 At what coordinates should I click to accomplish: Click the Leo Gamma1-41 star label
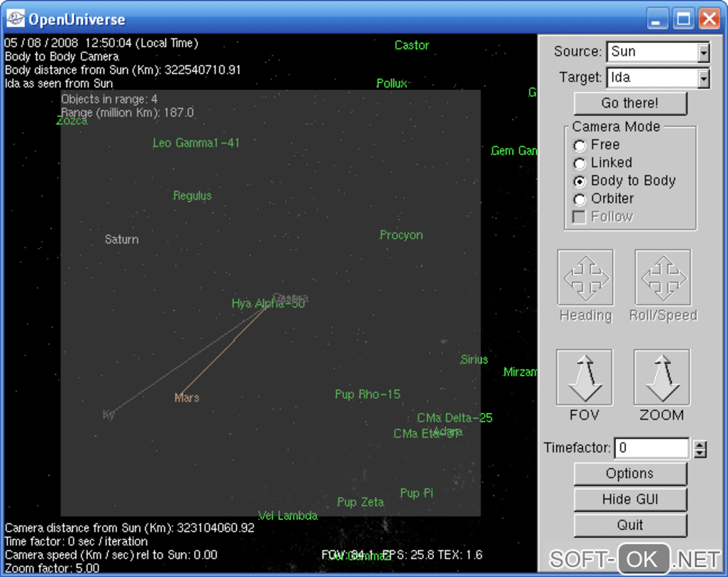[x=196, y=143]
